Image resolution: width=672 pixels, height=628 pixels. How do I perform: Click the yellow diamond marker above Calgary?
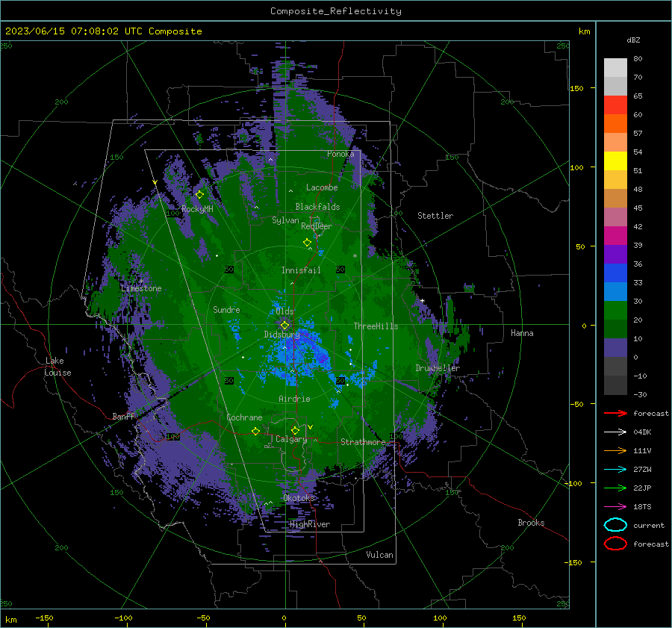pyautogui.click(x=295, y=430)
